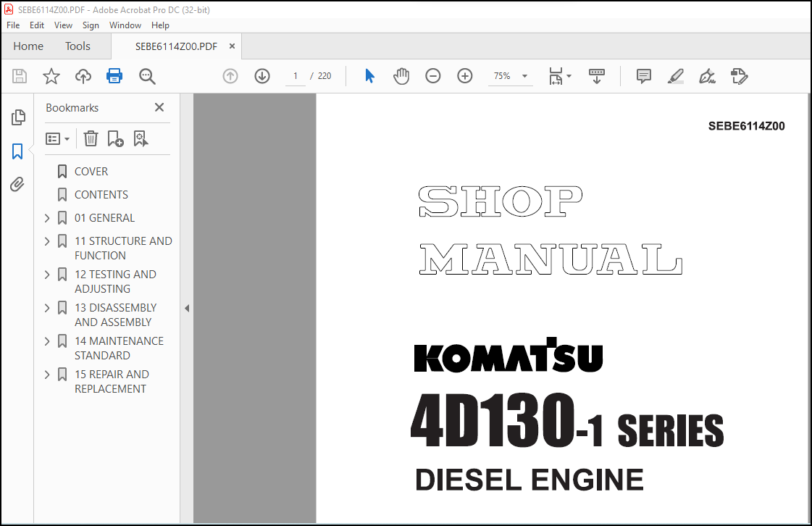
Task: Upload file to Document Cloud
Action: (x=83, y=76)
